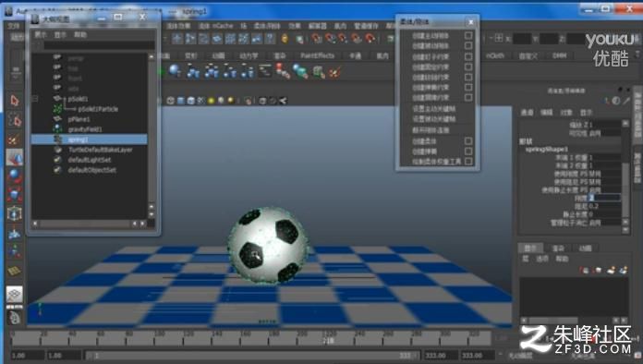Click the red pin constraint shelf icon
This screenshot has height=364, width=643.
[x=282, y=71]
